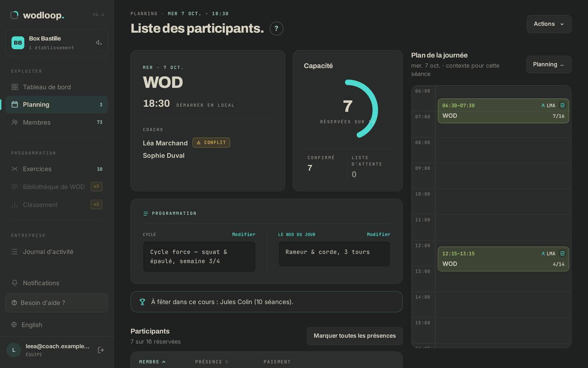
Task: Click the v2 badge beside Classement
Action: pos(96,205)
